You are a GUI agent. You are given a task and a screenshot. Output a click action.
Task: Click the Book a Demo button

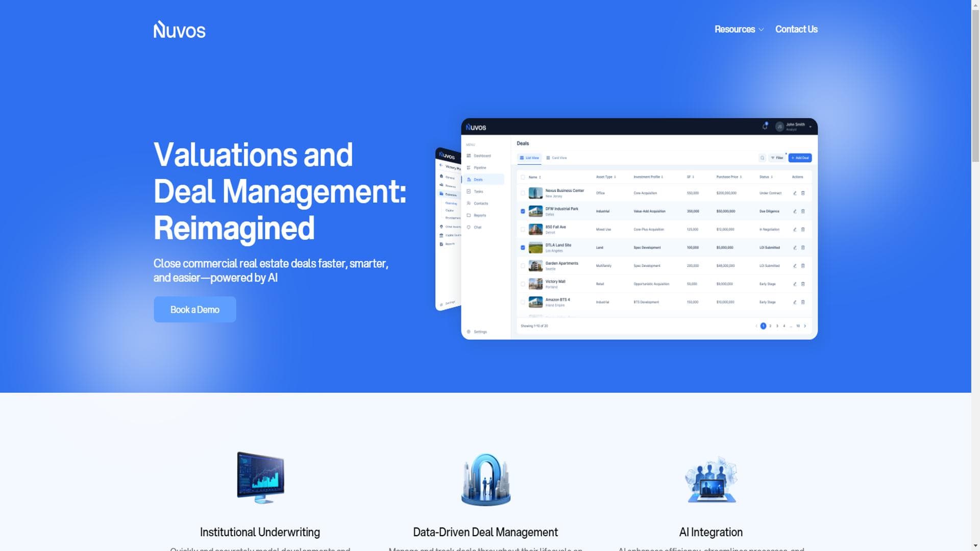194,310
